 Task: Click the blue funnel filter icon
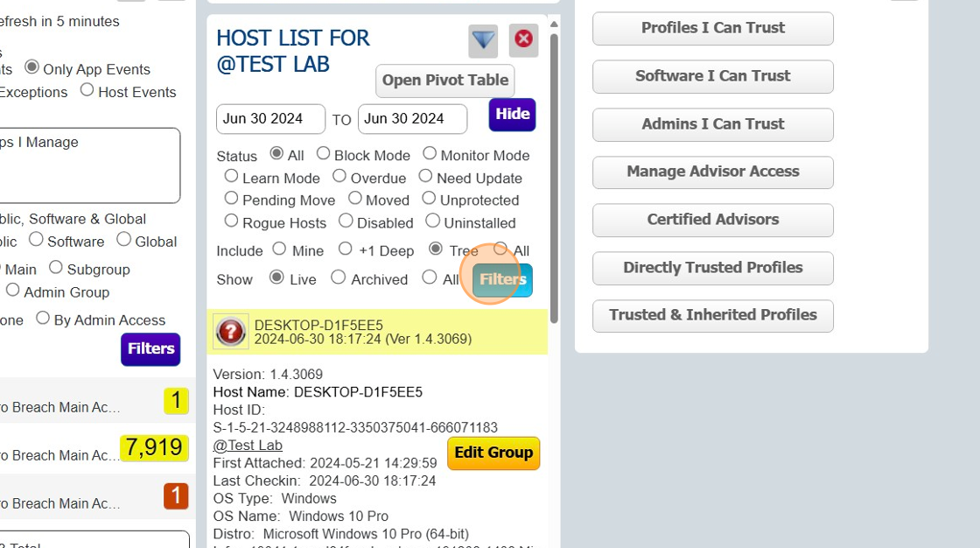click(x=483, y=40)
